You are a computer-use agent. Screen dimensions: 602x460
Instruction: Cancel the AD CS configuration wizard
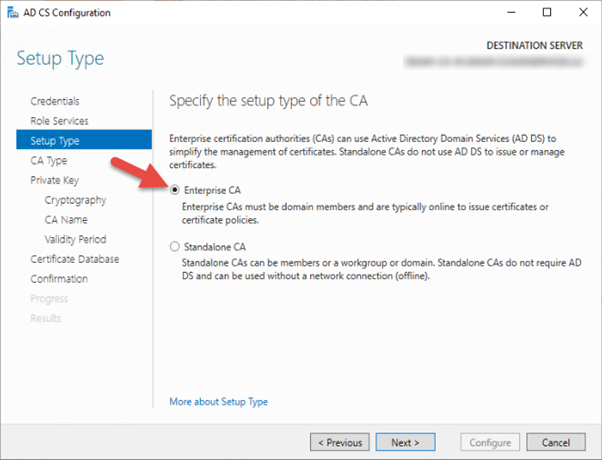tap(556, 442)
